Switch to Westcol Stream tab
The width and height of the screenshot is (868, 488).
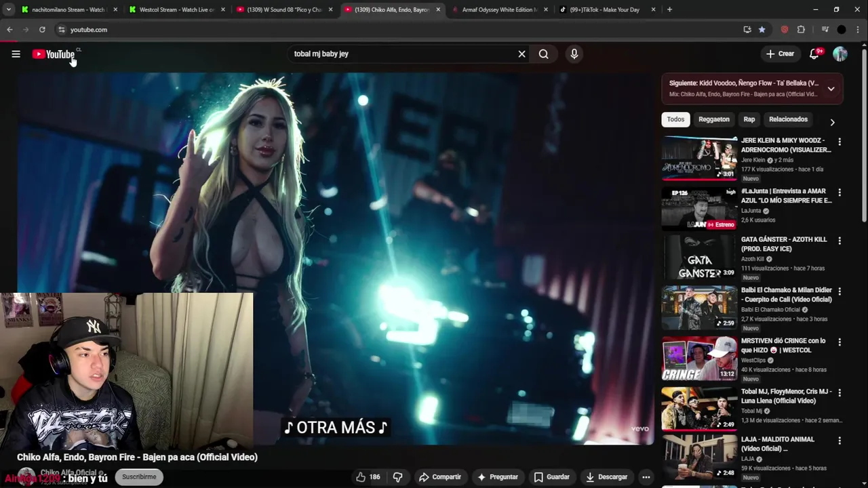[176, 9]
